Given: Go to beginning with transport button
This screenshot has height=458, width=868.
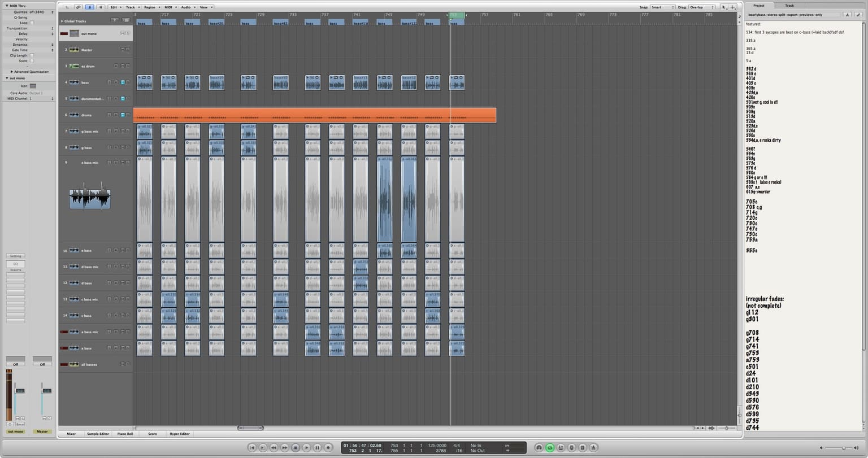Looking at the screenshot, I should (x=252, y=448).
